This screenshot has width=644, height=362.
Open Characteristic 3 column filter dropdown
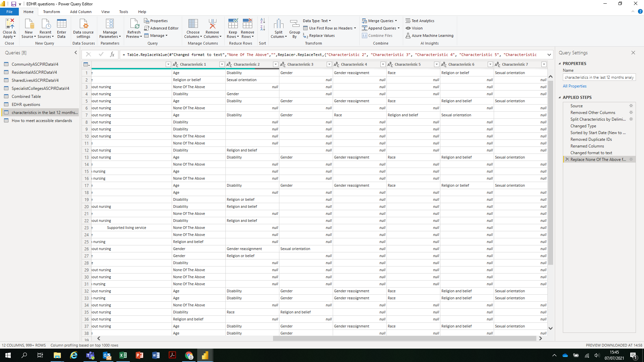point(329,64)
